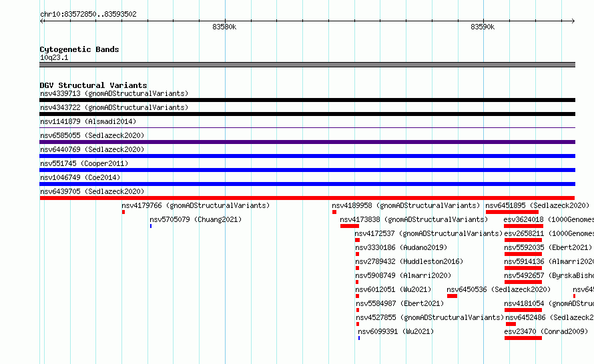Open nsv6452486 Sedlazeck variant label
The width and height of the screenshot is (594, 364).
pos(550,317)
